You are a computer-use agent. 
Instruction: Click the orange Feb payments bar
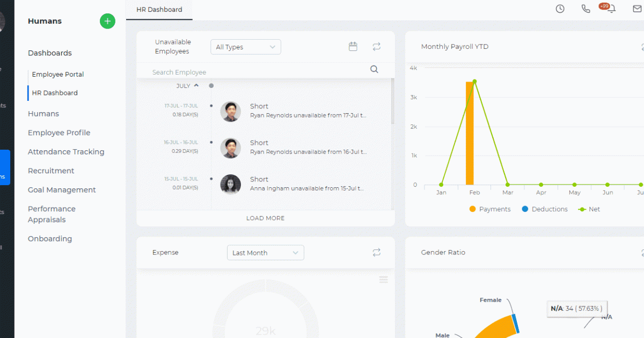[x=470, y=133]
